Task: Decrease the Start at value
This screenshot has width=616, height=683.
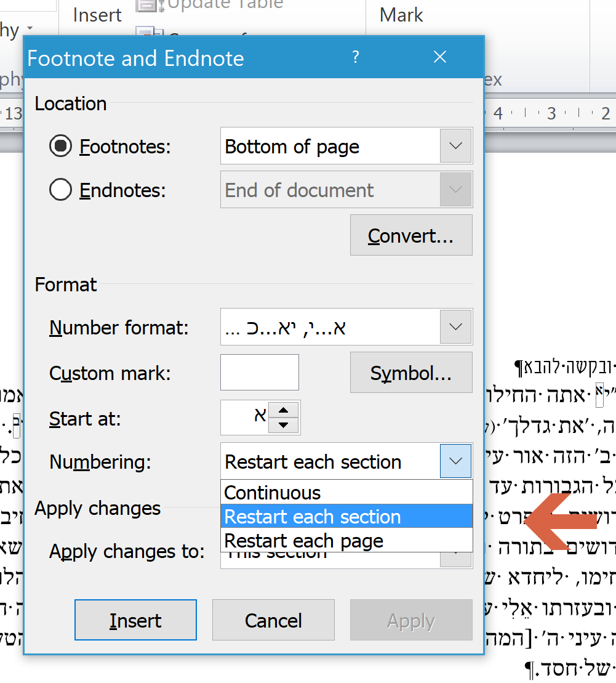Action: (x=284, y=425)
